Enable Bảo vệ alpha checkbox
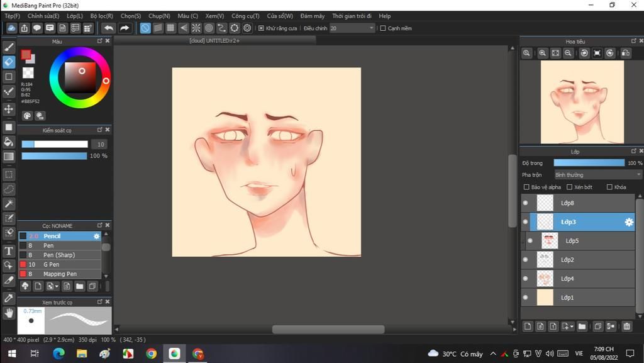The height and width of the screenshot is (363, 644). 526,187
